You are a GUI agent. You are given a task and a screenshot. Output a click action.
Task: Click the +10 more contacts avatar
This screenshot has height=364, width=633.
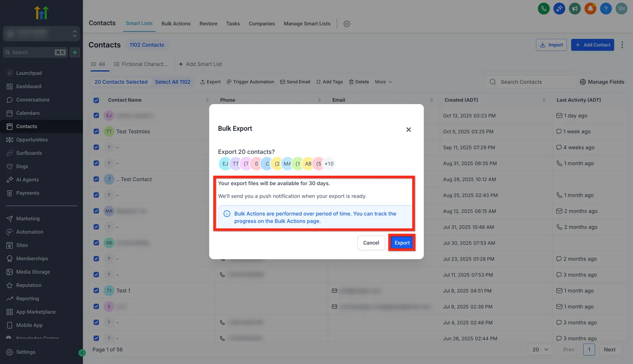(x=329, y=164)
